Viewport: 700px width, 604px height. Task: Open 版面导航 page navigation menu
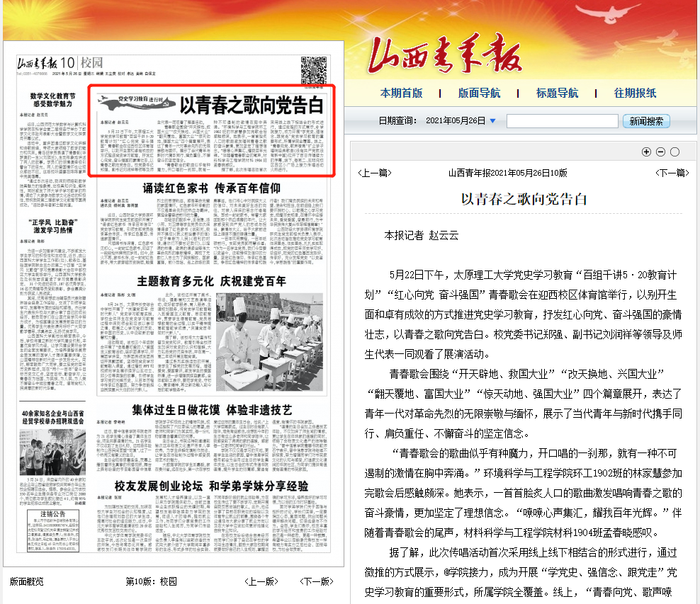click(x=479, y=93)
